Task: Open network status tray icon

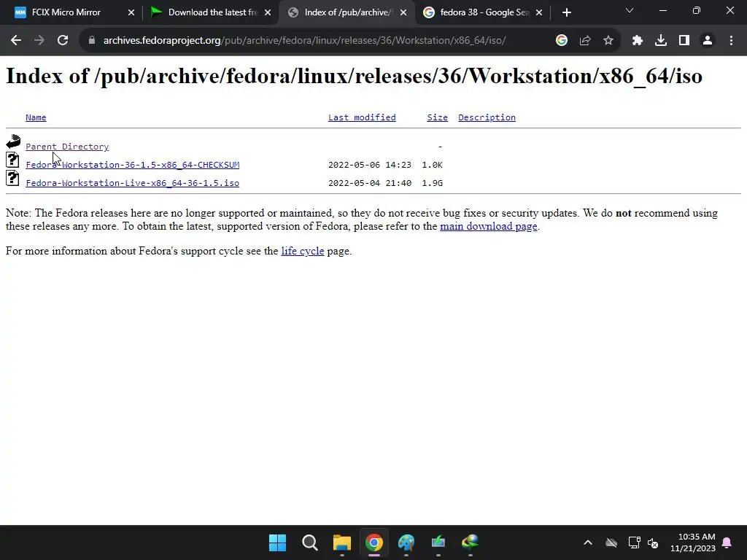Action: 634,542
